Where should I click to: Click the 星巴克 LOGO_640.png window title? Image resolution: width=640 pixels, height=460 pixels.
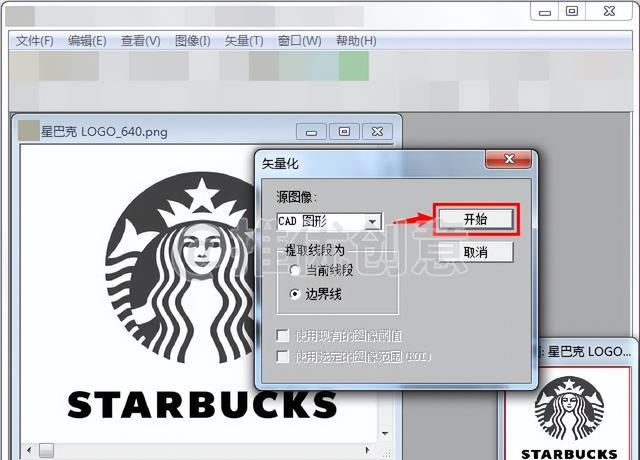point(104,132)
